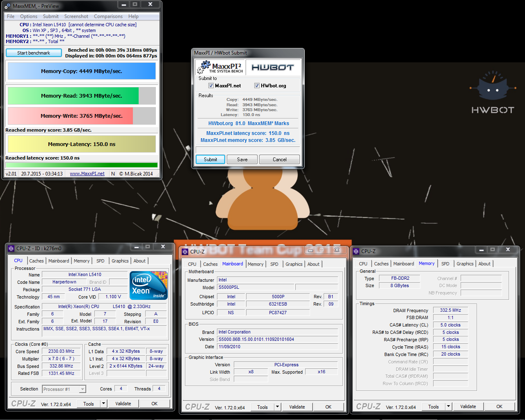Click Chipset model value 5000P
525x420 pixels.
click(278, 297)
